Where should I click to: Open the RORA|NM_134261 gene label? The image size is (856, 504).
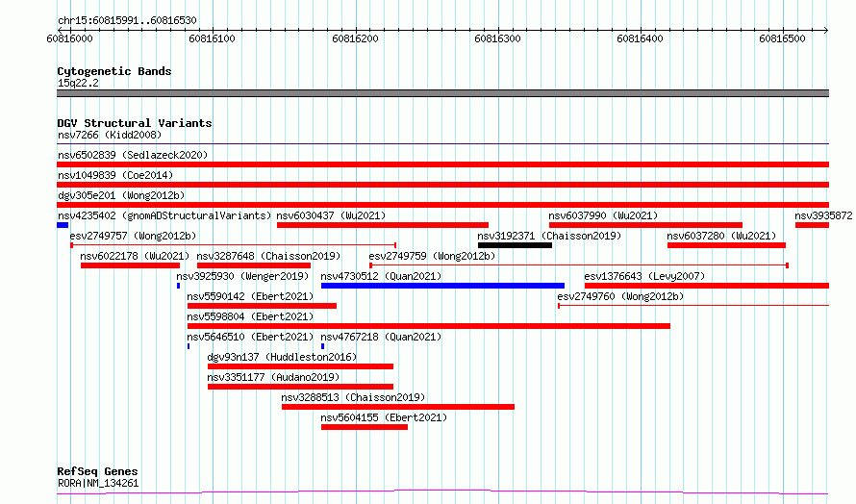coord(98,483)
